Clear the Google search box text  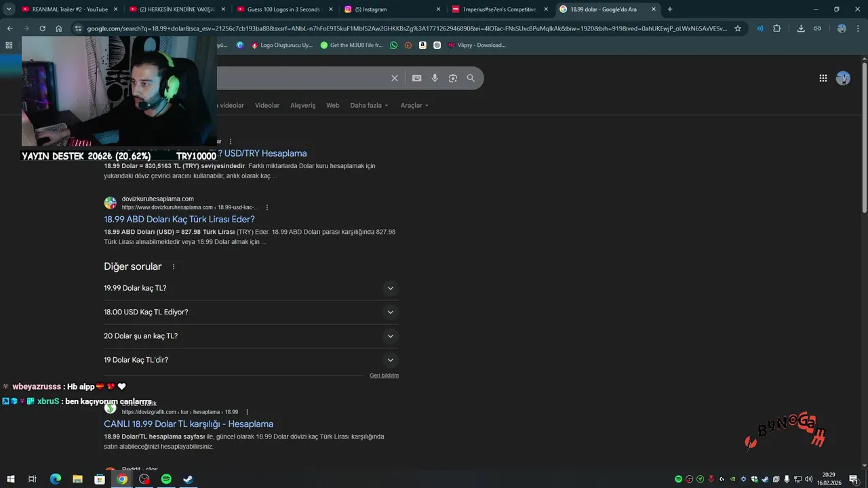point(395,79)
